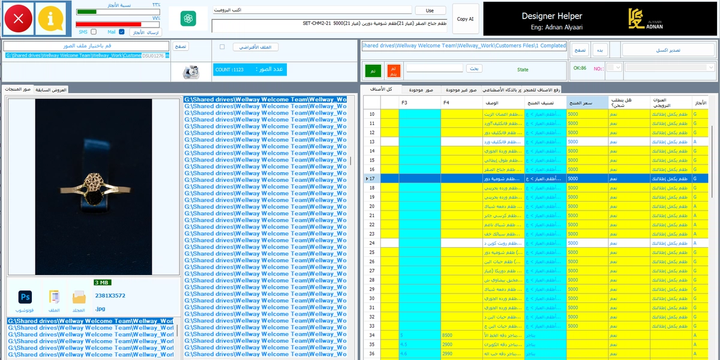Switch to the 'صور موجودة' tab
This screenshot has height=360, width=720.
[x=422, y=90]
